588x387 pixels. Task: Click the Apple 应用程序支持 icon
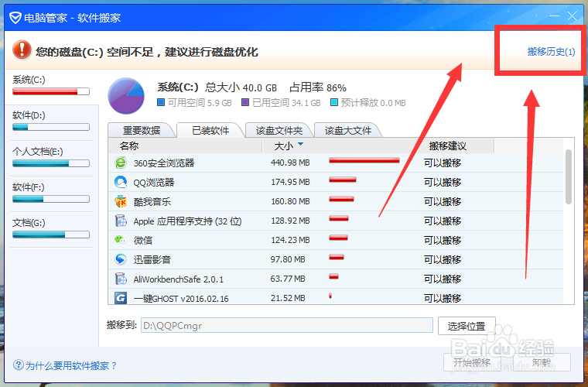[121, 221]
